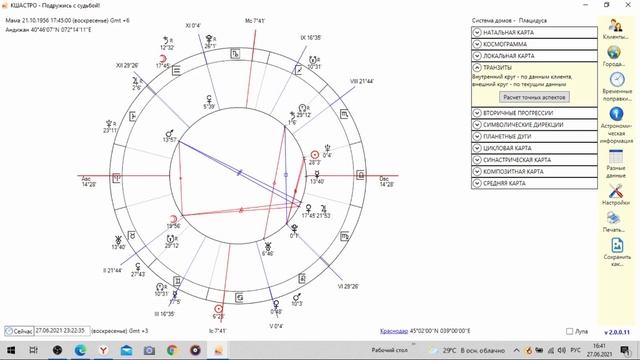Launch Yandex Browser from the taskbar
Viewport: 640px width, 360px height.
[x=104, y=350]
